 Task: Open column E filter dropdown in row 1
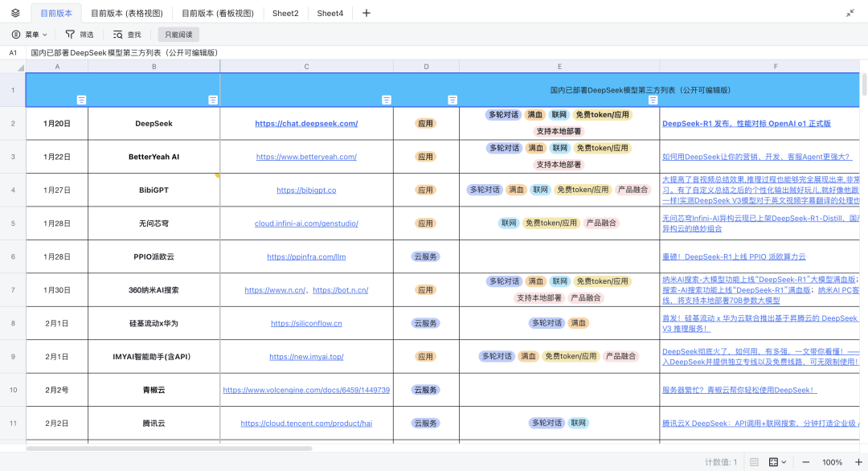[x=653, y=100]
